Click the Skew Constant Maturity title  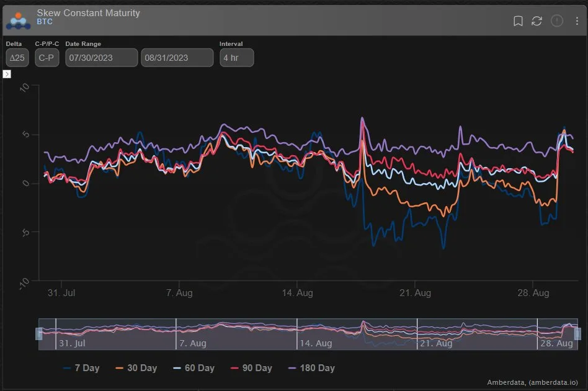pyautogui.click(x=88, y=13)
